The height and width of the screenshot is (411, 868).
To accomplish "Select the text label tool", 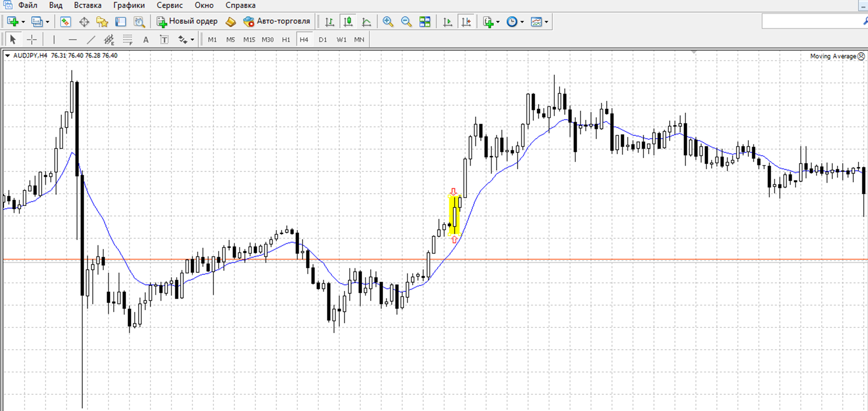I will tap(164, 40).
